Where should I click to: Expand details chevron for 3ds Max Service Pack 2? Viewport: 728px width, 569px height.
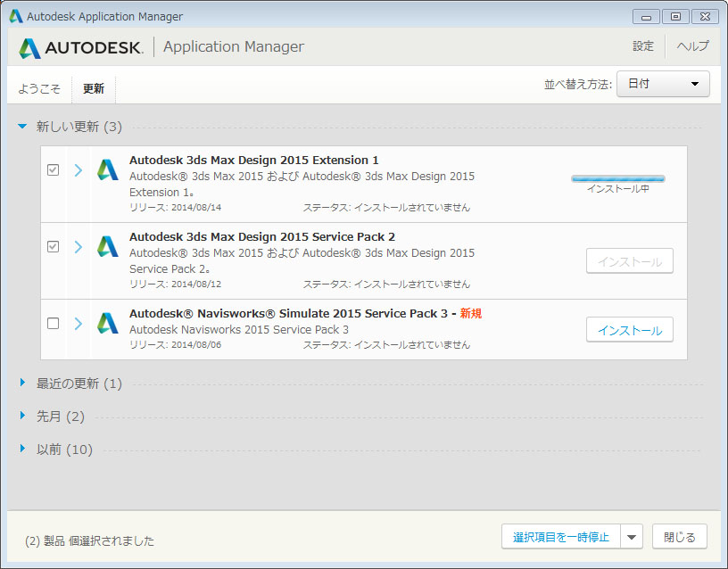[79, 247]
